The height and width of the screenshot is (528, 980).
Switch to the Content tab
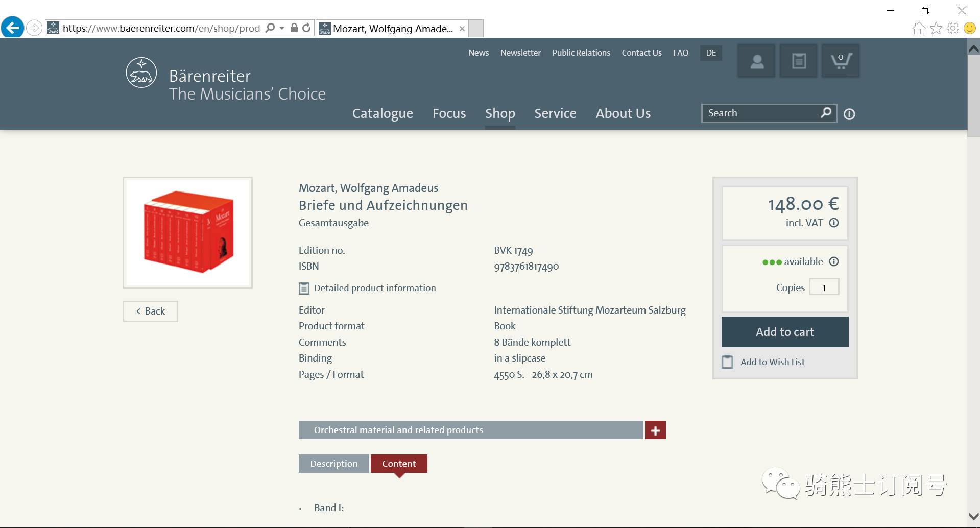point(399,464)
